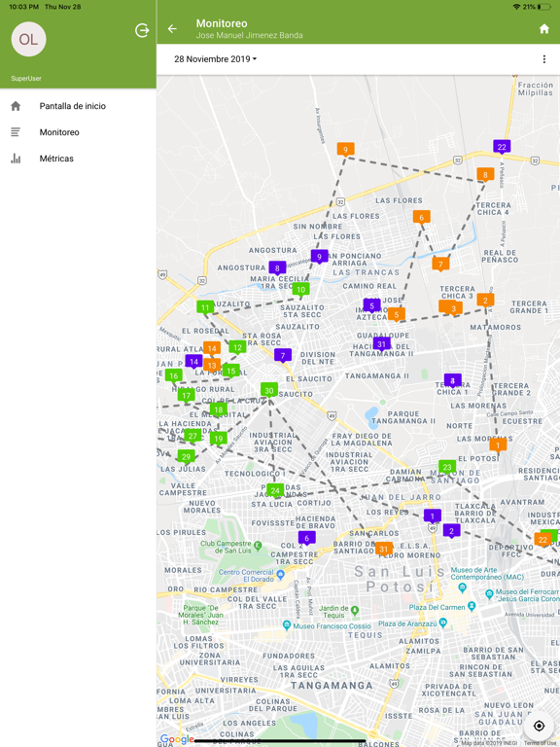The image size is (560, 747).
Task: Tap Plaza Del Carmen map pin
Action: (x=472, y=607)
